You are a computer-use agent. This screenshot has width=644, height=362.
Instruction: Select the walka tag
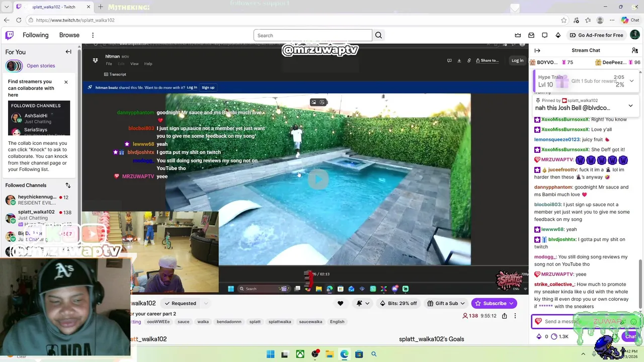click(203, 322)
